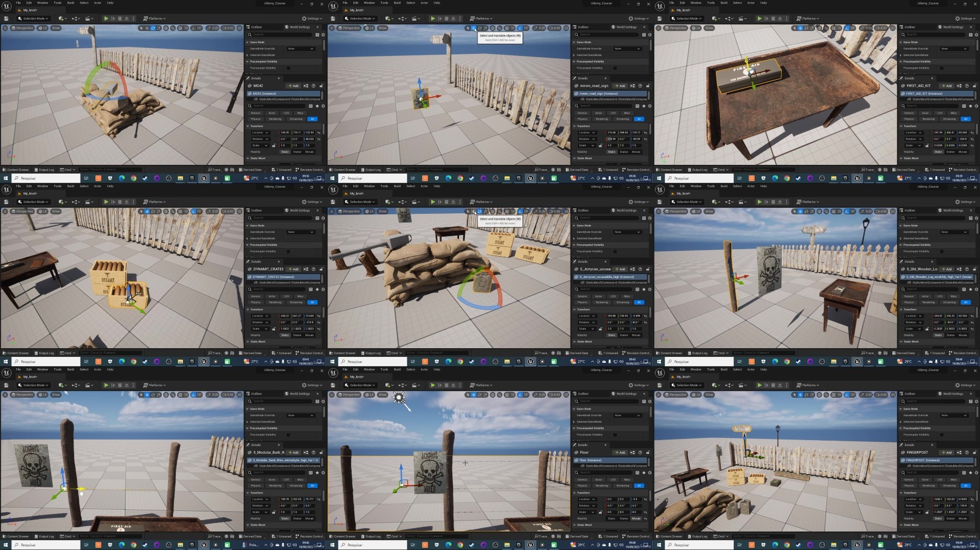Toggle the world/local coordinate icon in FINGERPOST viewport
980x550 pixels.
coord(819,394)
